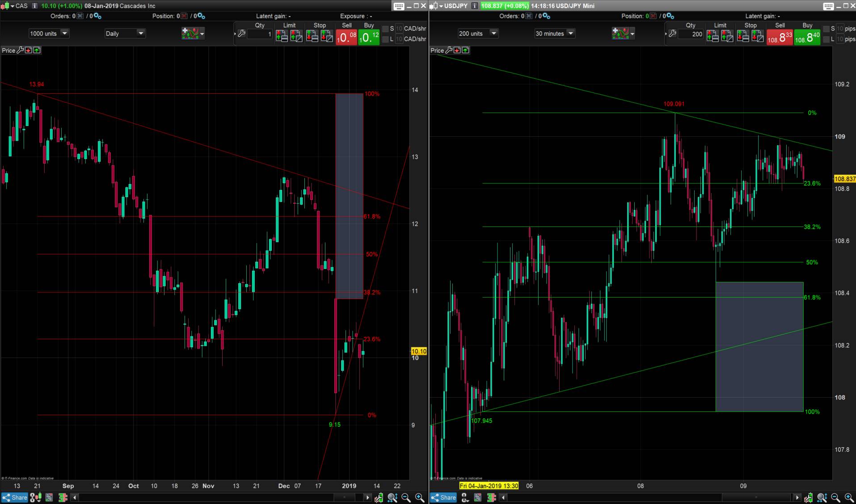Open USDJPY Price panel settings wrench
This screenshot has width=856, height=504.
(449, 50)
